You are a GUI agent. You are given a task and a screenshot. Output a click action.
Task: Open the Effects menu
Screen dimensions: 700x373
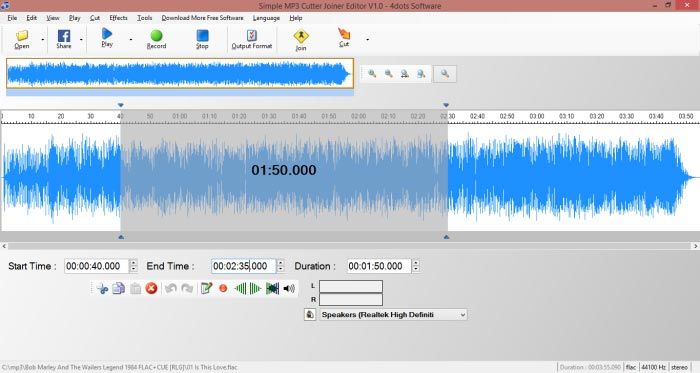pos(118,18)
